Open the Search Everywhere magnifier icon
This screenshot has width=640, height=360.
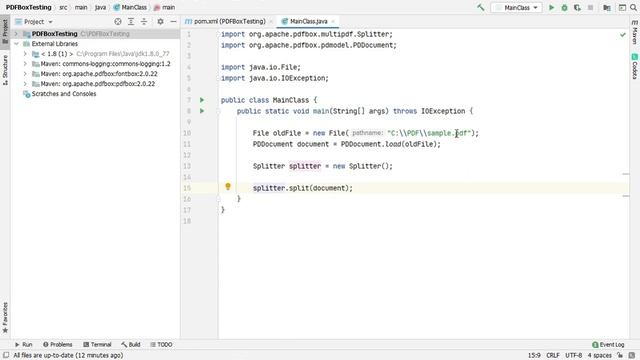click(x=633, y=7)
